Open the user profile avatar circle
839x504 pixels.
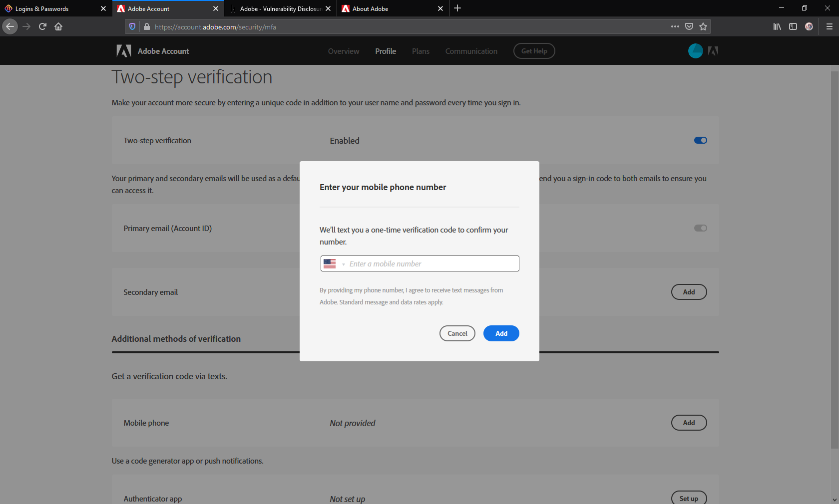tap(696, 51)
